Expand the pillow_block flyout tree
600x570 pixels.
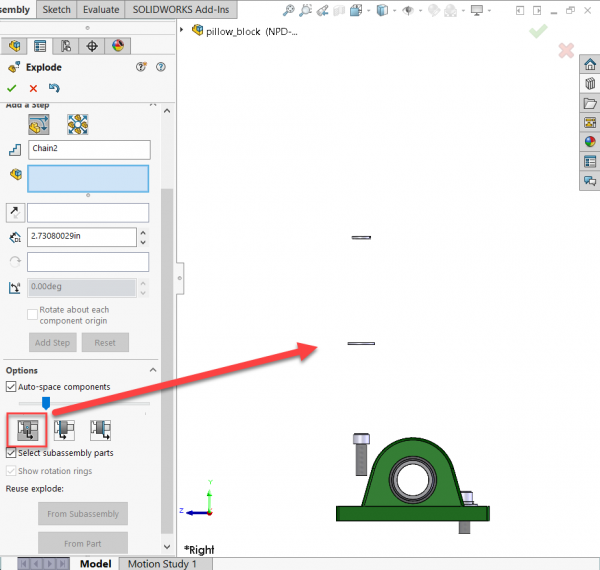182,29
